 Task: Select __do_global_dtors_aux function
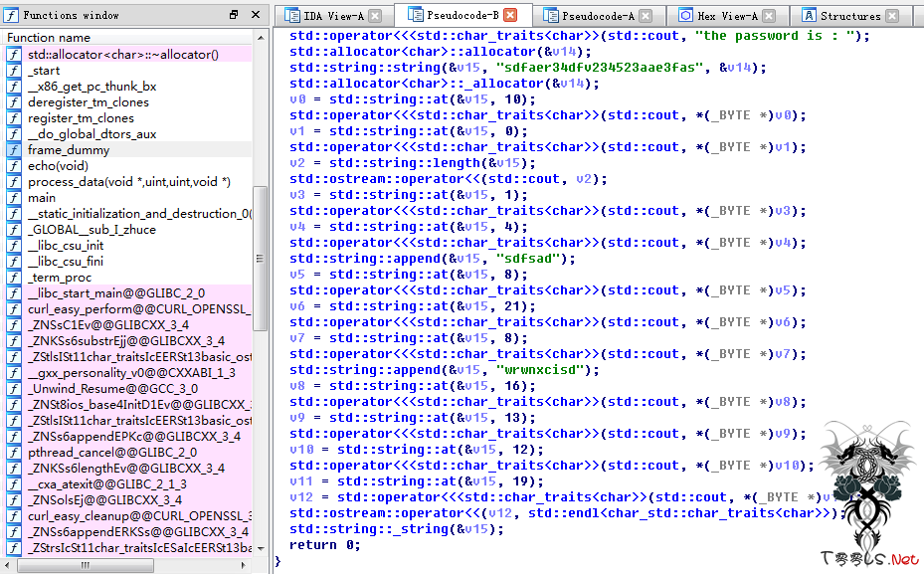point(128,133)
